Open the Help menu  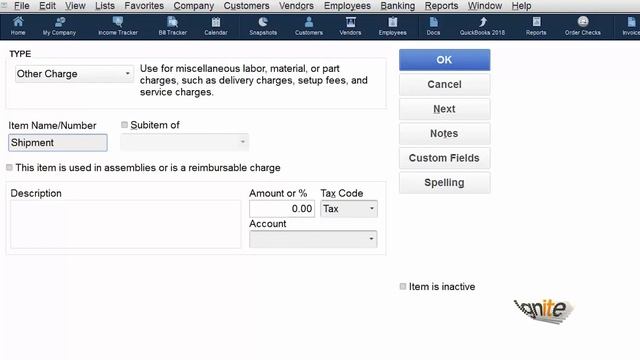(521, 6)
